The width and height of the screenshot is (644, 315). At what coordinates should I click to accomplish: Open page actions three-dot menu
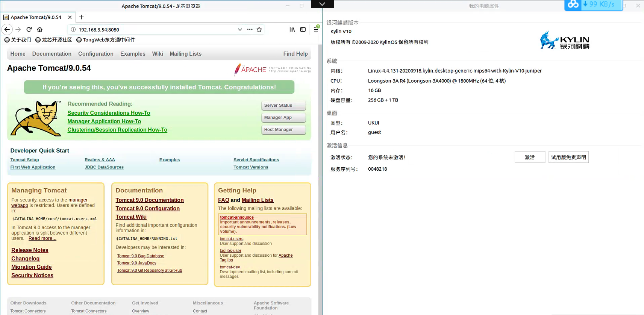[250, 29]
